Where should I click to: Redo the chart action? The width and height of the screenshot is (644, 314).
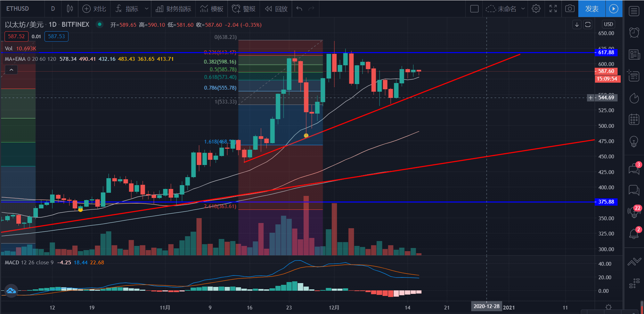click(x=311, y=9)
